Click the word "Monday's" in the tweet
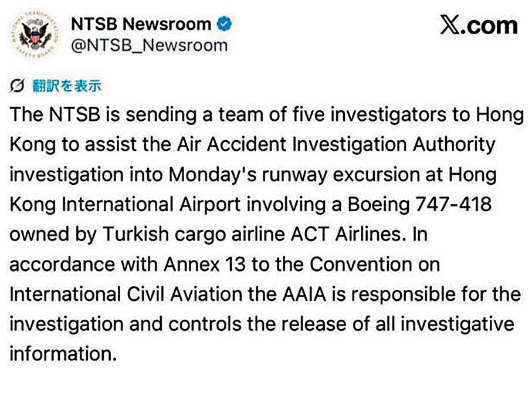This screenshot has width=532, height=396. point(198,175)
